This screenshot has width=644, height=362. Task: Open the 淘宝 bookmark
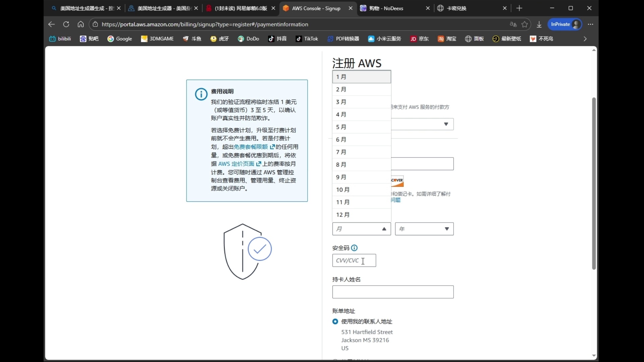coord(447,39)
